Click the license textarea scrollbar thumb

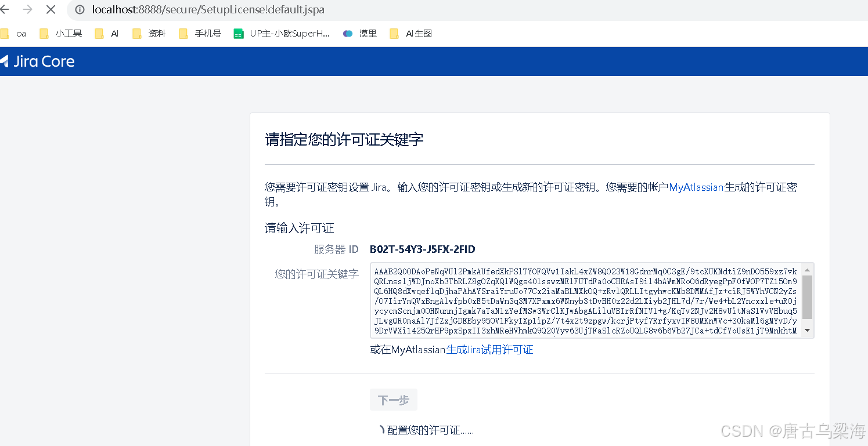[x=807, y=297]
